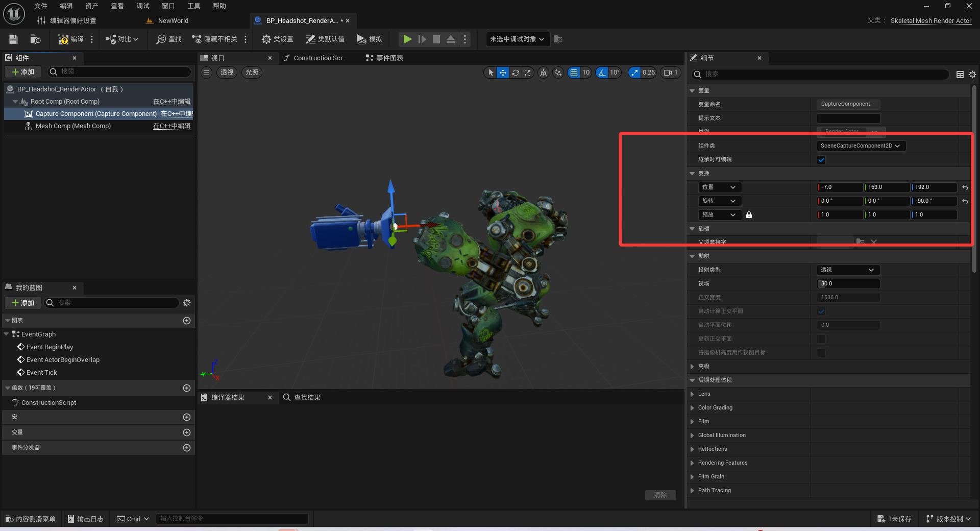Open 类默认值 class defaults

click(x=325, y=39)
